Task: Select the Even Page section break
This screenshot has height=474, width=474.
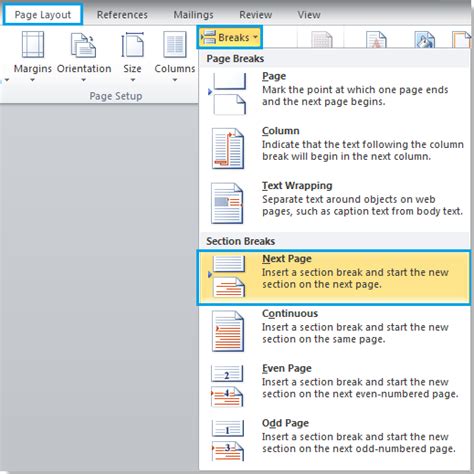Action: 333,386
